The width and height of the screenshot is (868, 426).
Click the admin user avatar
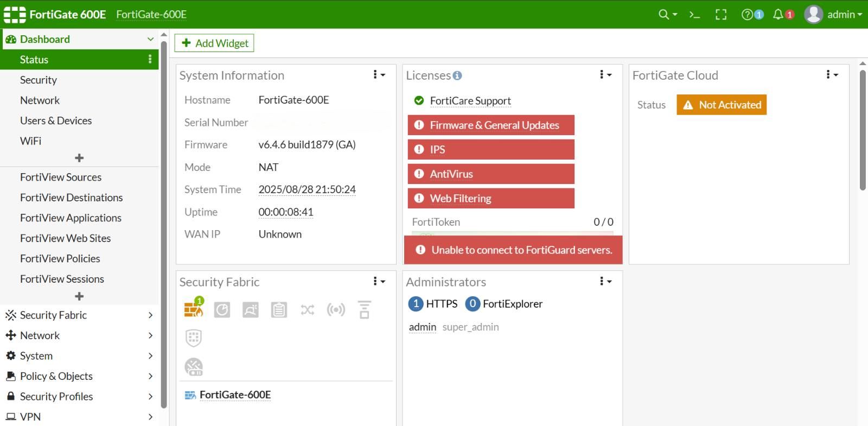[813, 15]
